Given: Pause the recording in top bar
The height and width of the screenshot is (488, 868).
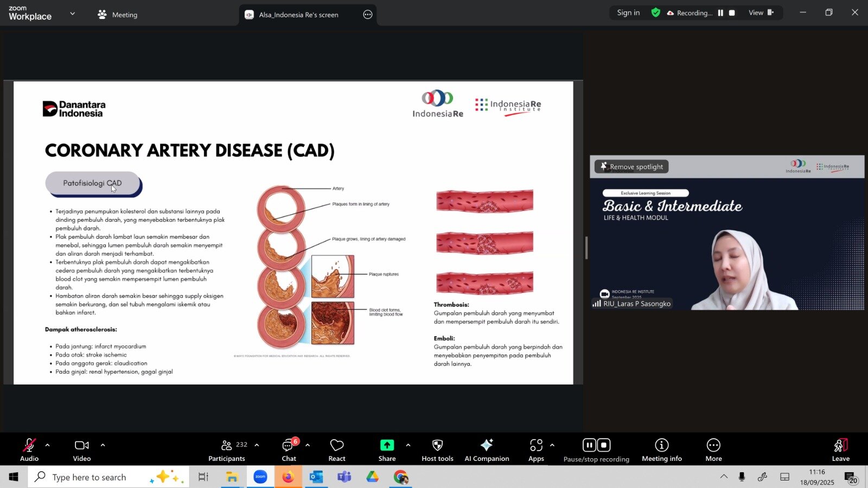Looking at the screenshot, I should pos(720,13).
